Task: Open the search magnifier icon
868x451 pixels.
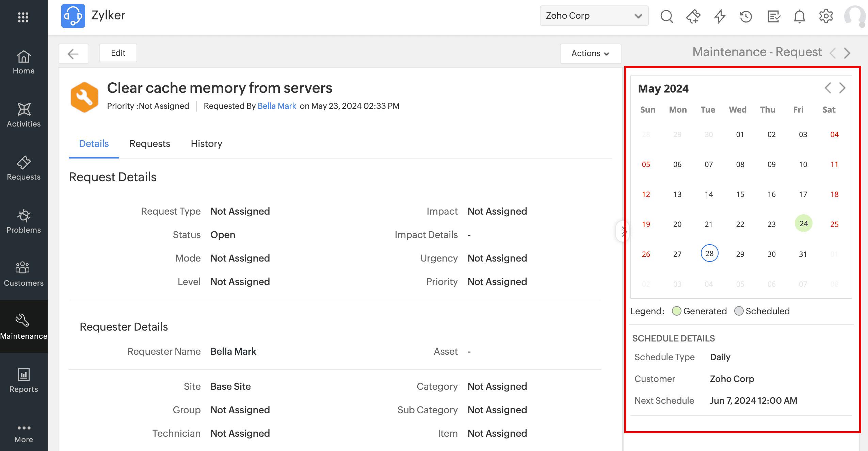Action: pyautogui.click(x=666, y=16)
